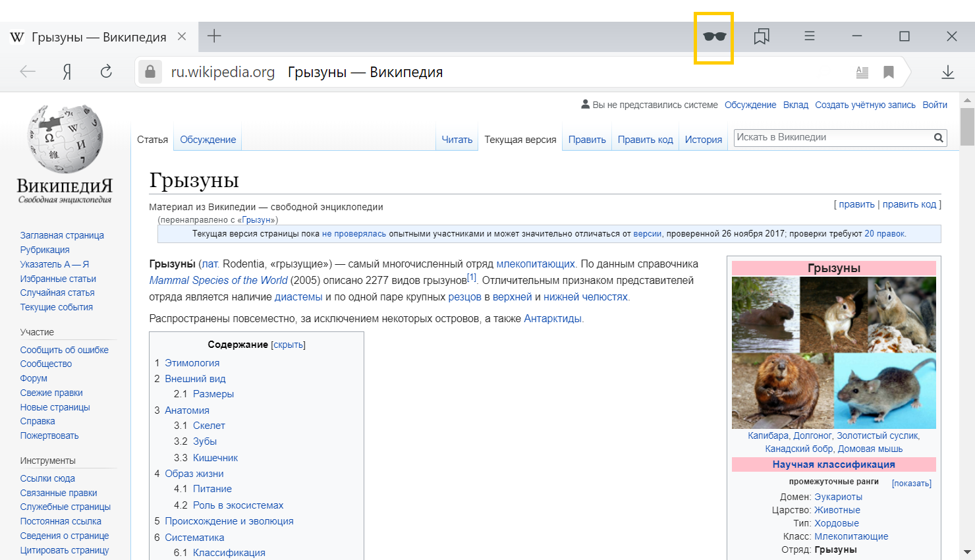Viewport: 975px width, 560px height.
Task: Open the диастемы link
Action: (298, 297)
